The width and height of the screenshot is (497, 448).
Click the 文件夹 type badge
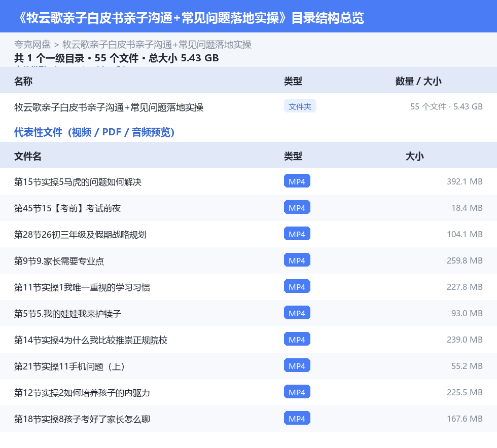point(300,106)
